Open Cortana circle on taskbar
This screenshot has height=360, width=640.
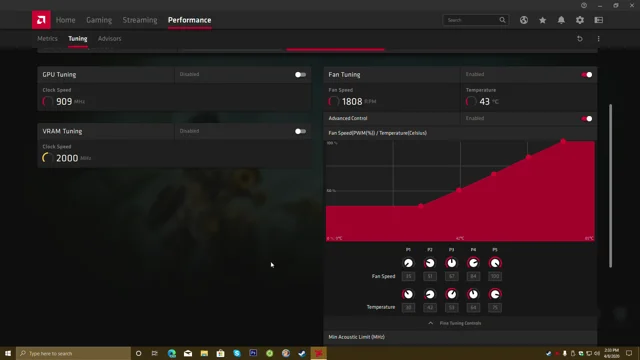pos(138,353)
